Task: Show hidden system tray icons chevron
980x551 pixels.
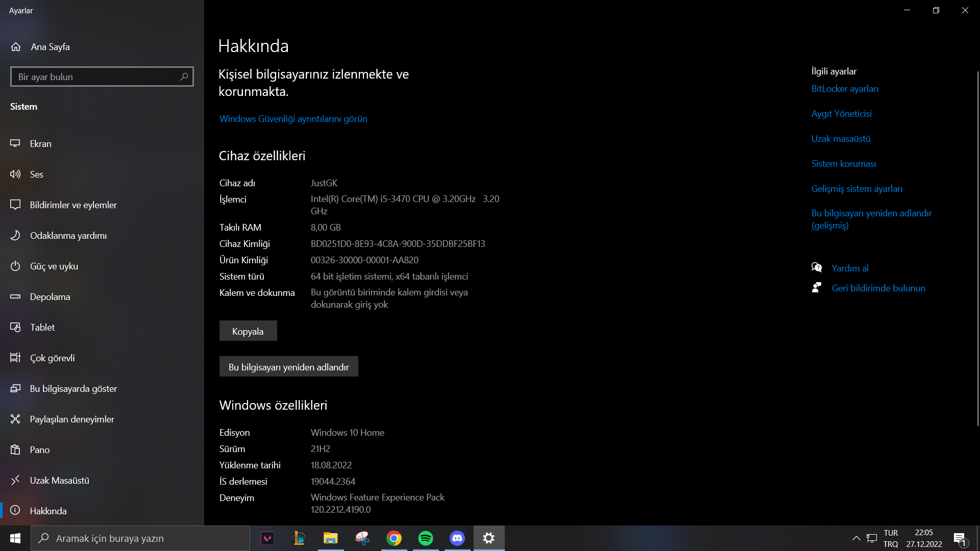Action: pos(856,538)
